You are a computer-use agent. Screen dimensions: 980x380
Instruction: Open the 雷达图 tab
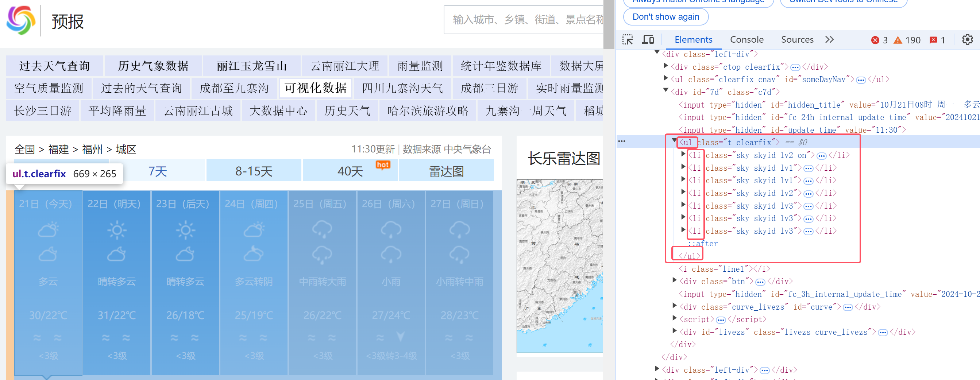446,171
